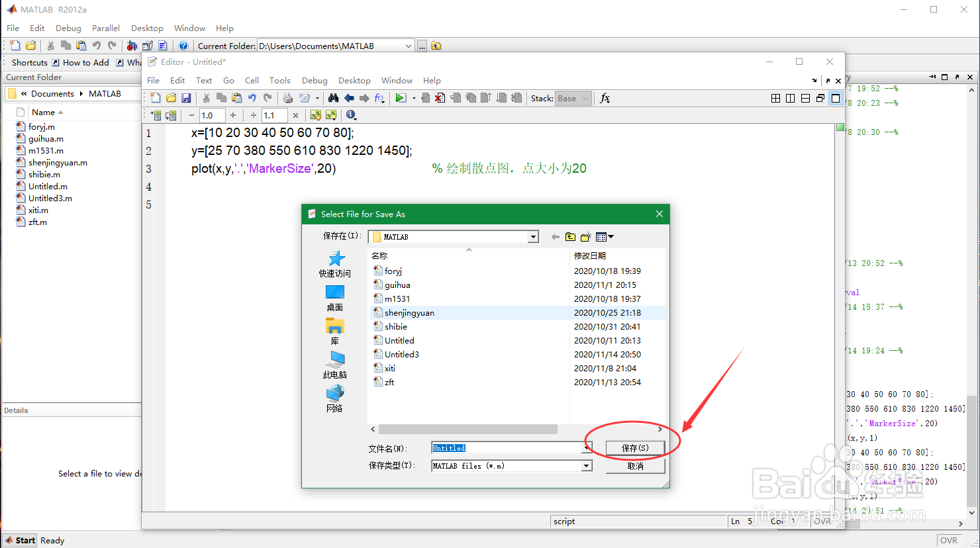Open the Desktop menu in MATLAB main window
This screenshot has width=980, height=548.
tap(147, 28)
